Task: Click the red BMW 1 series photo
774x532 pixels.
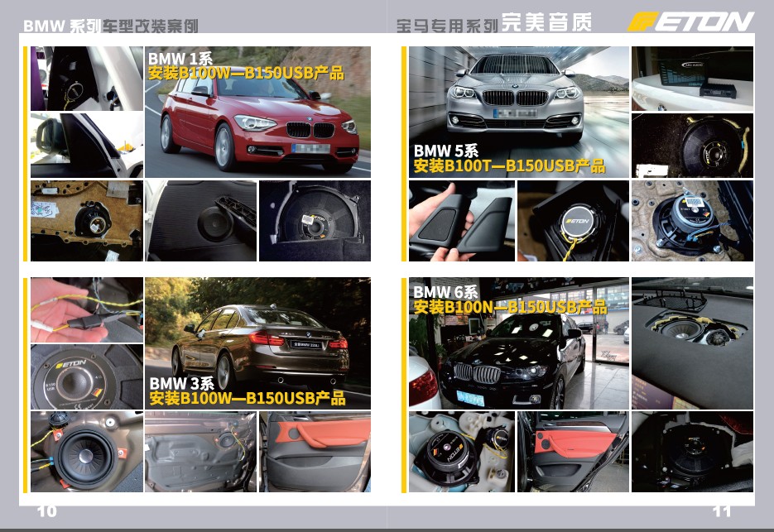Action: (x=257, y=112)
